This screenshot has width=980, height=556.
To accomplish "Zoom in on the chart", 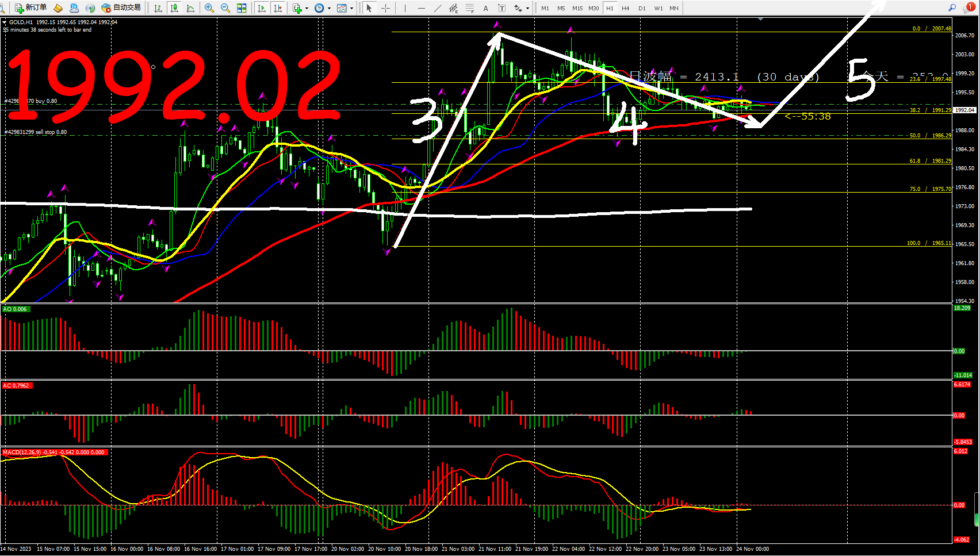I will (209, 8).
